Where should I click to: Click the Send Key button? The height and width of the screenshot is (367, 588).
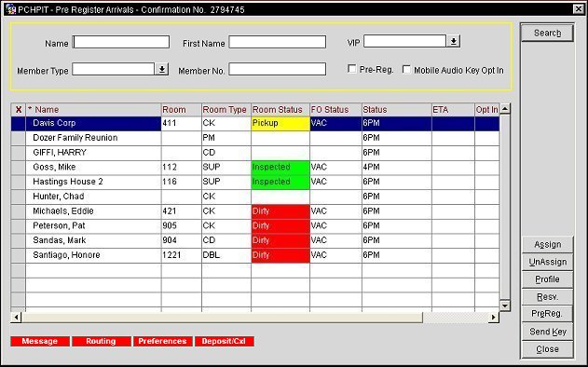[548, 332]
